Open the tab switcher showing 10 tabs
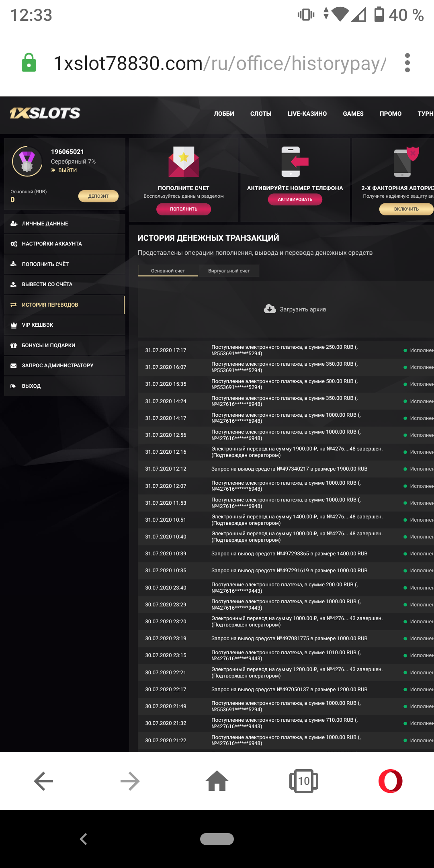This screenshot has width=434, height=868. point(304,781)
